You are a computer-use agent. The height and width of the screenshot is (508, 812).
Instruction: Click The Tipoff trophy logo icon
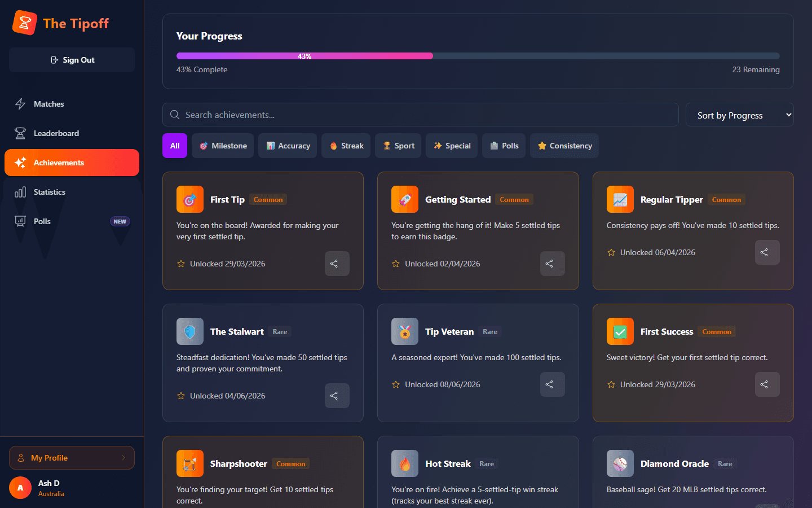click(x=24, y=23)
